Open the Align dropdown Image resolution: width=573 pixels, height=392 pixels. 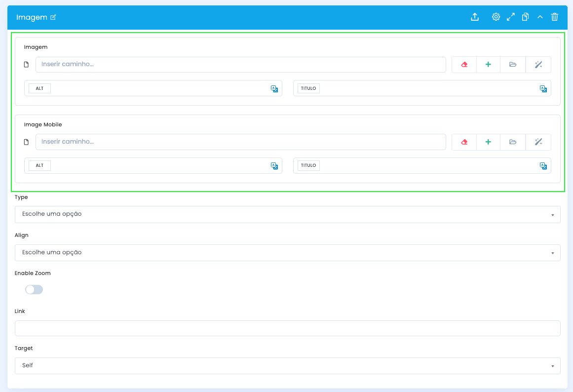pos(287,253)
